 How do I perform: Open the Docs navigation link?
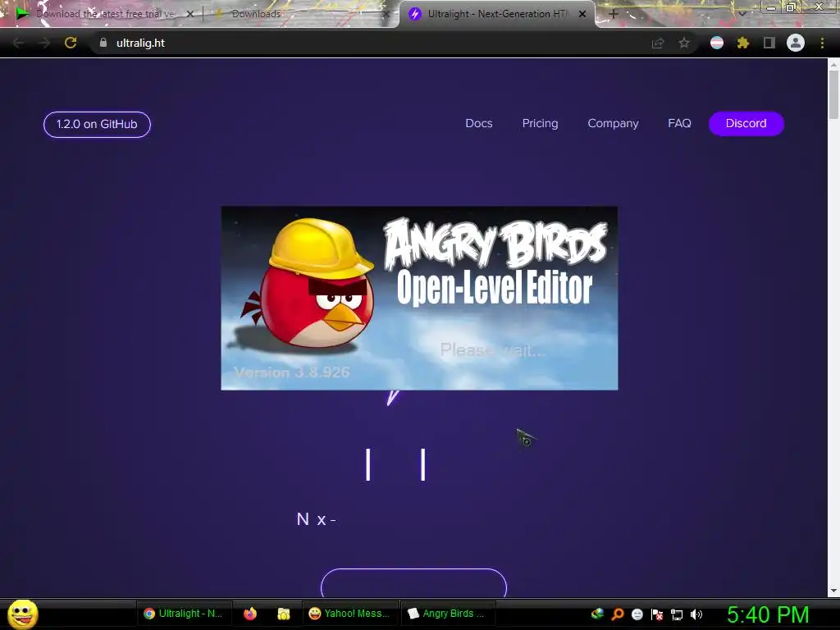click(479, 123)
